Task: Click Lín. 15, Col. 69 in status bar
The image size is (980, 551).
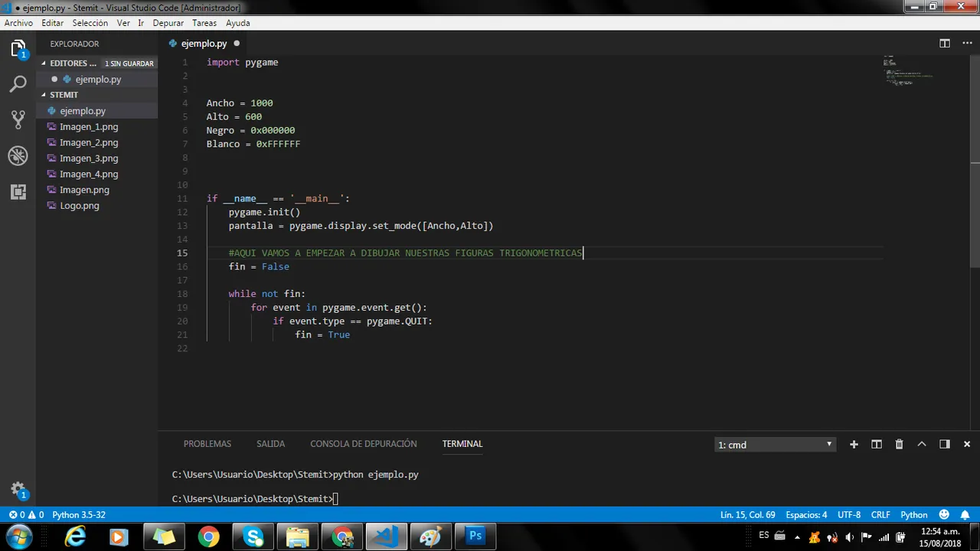Action: [747, 515]
